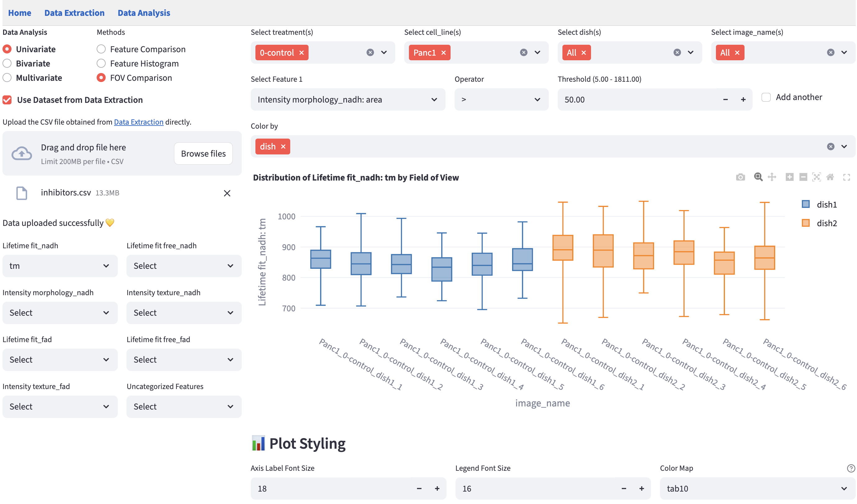View the plot in fullscreen
857x504 pixels.
click(x=846, y=177)
